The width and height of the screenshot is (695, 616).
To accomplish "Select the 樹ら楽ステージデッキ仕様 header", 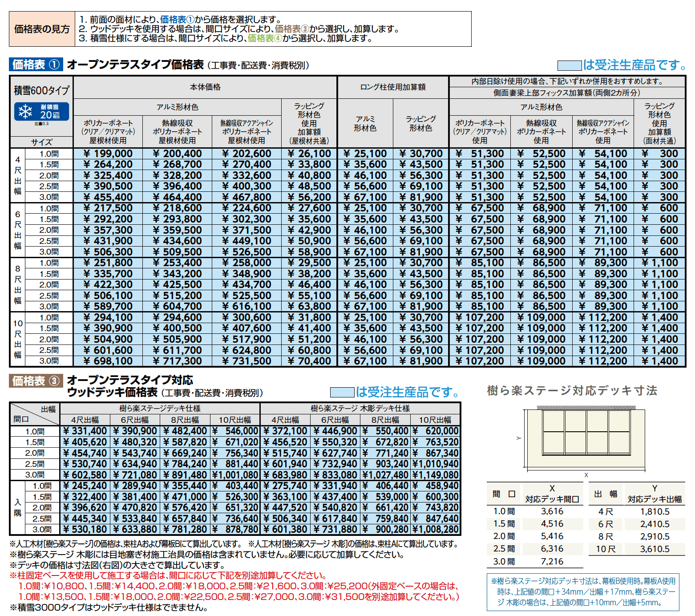I will point(160,408).
